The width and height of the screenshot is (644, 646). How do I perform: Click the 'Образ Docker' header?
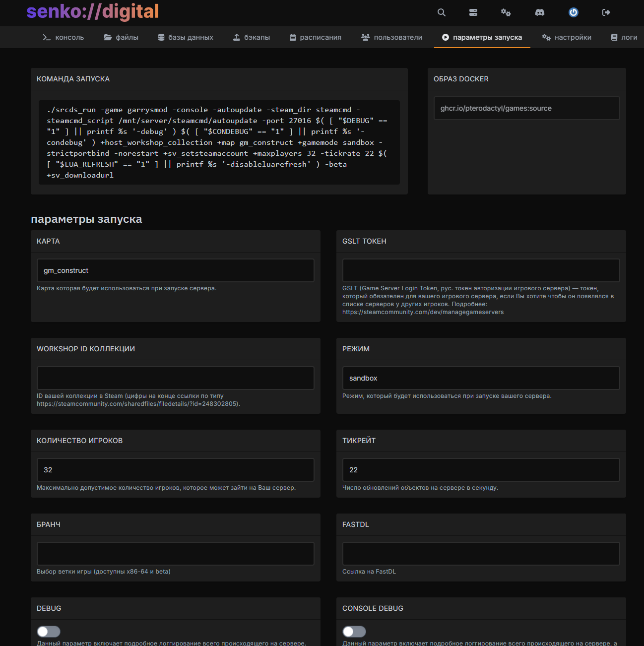tap(461, 79)
